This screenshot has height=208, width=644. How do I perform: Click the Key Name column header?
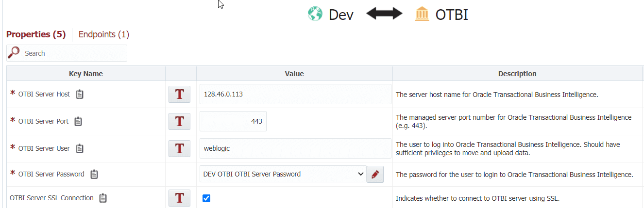(x=86, y=74)
